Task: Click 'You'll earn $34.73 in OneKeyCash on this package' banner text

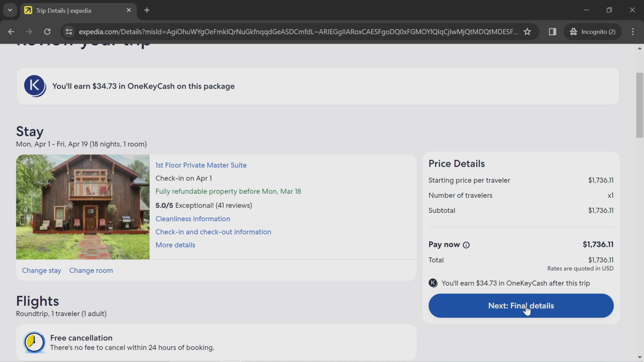Action: 143,86
